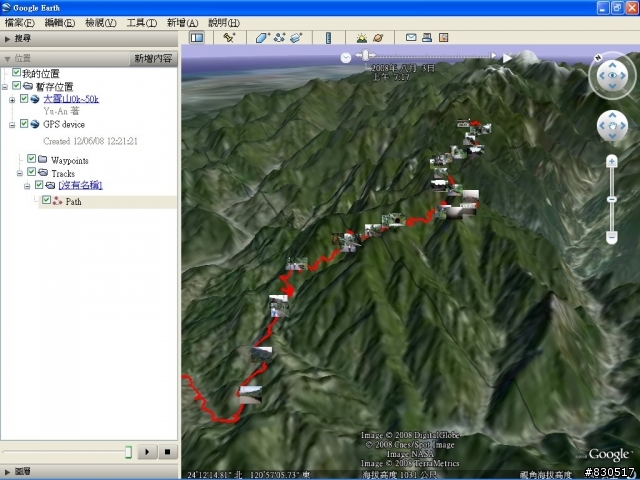Screen dimensions: 640x480
Task: Select the Path tree item label
Action: point(73,202)
